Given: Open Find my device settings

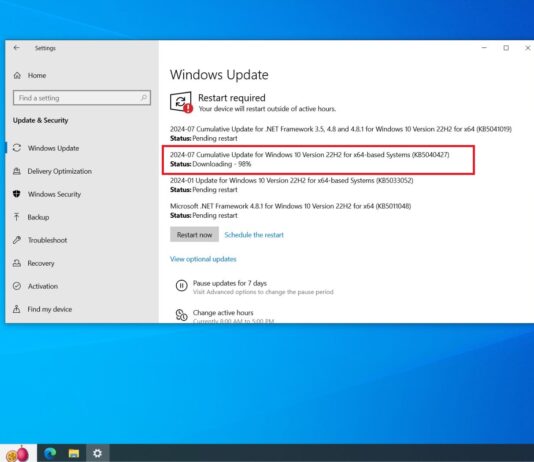Looking at the screenshot, I should tap(50, 309).
